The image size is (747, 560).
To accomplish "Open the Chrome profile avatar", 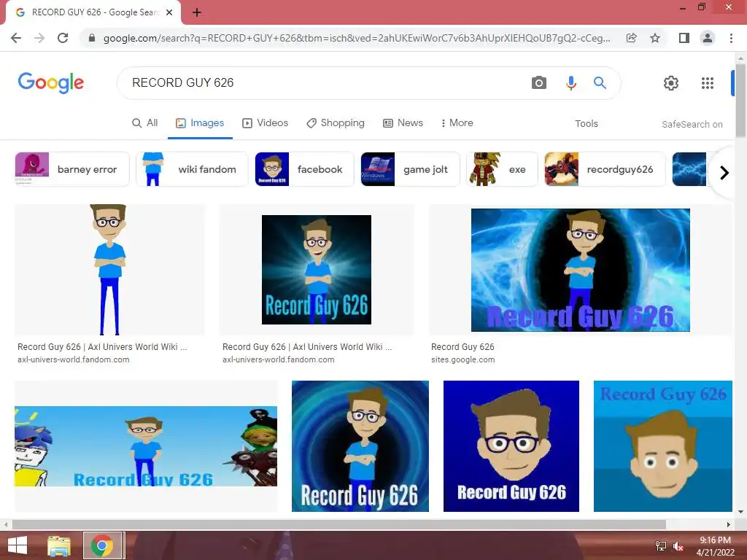I will click(708, 38).
